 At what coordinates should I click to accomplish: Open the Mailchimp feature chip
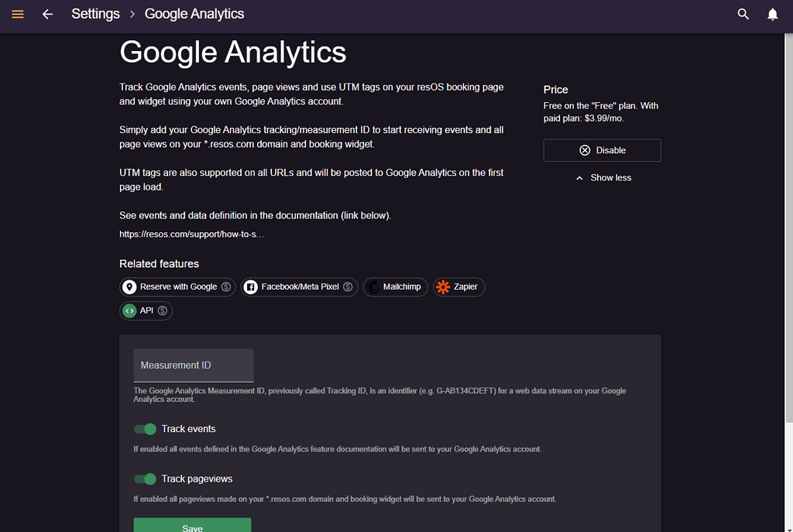point(396,287)
